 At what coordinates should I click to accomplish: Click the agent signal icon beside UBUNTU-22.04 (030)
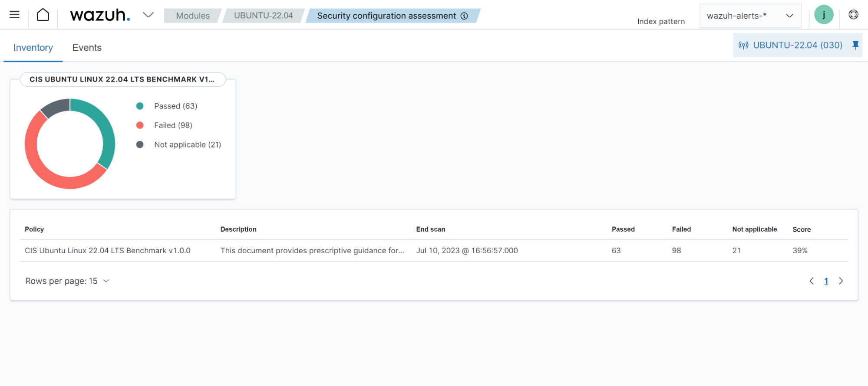[x=743, y=45]
